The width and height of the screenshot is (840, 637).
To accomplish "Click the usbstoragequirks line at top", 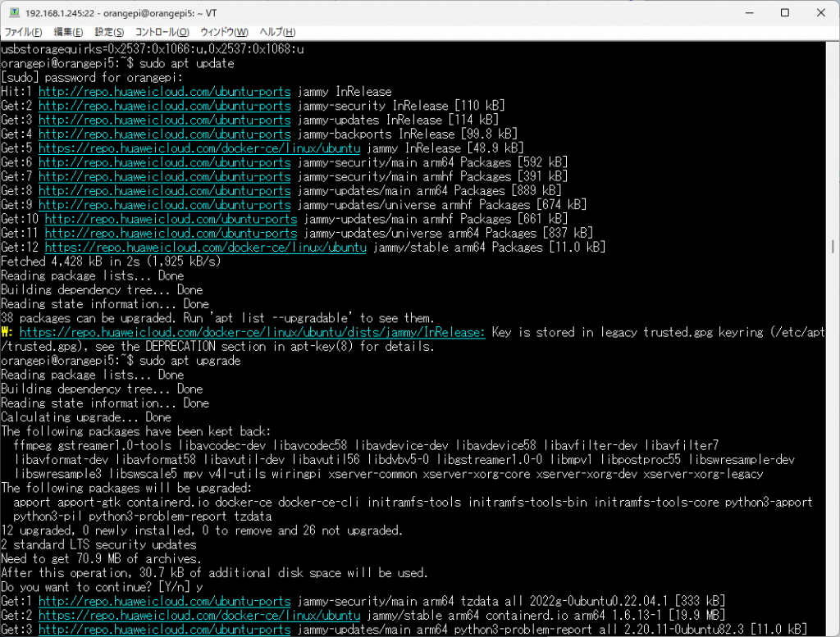I will coord(153,49).
